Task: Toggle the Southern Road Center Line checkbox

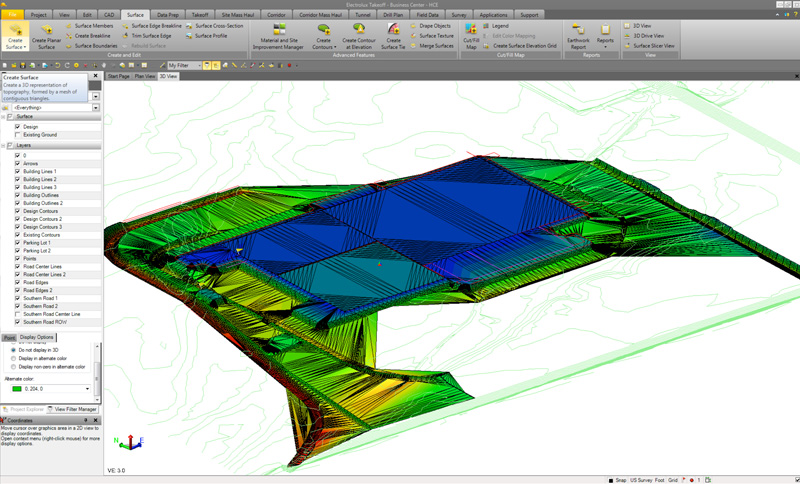Action: coord(17,314)
